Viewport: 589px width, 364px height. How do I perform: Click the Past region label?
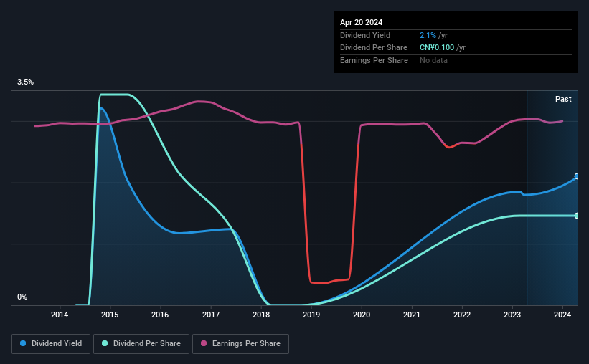(x=563, y=99)
